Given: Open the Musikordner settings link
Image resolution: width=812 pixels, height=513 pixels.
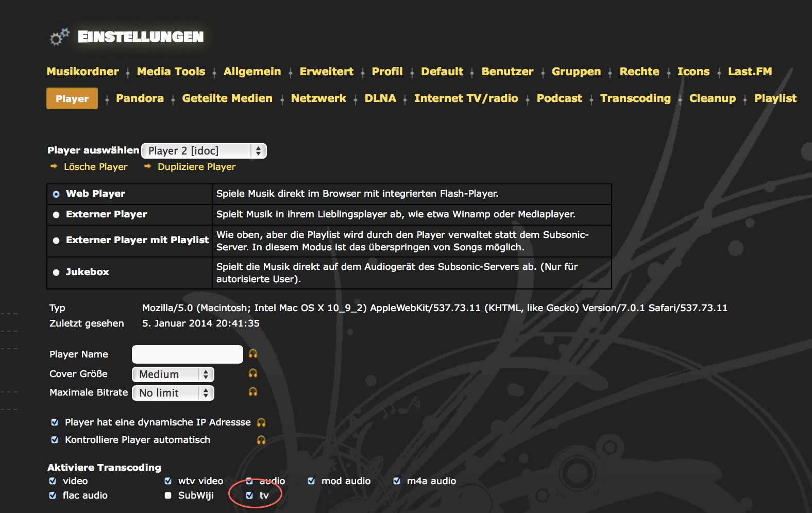Looking at the screenshot, I should (82, 72).
